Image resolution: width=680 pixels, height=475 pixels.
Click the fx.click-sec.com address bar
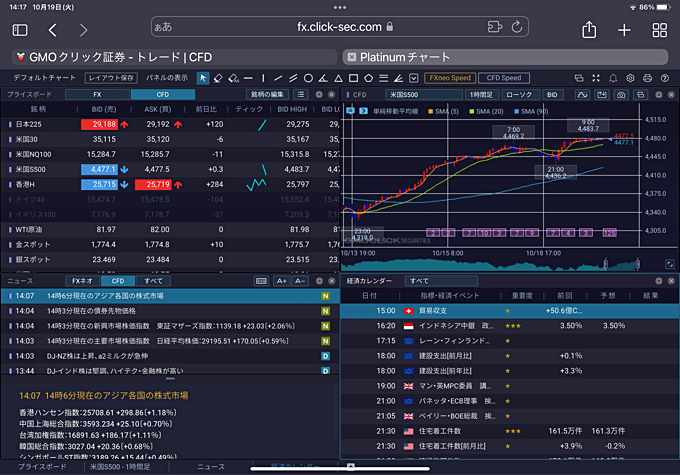point(340,27)
